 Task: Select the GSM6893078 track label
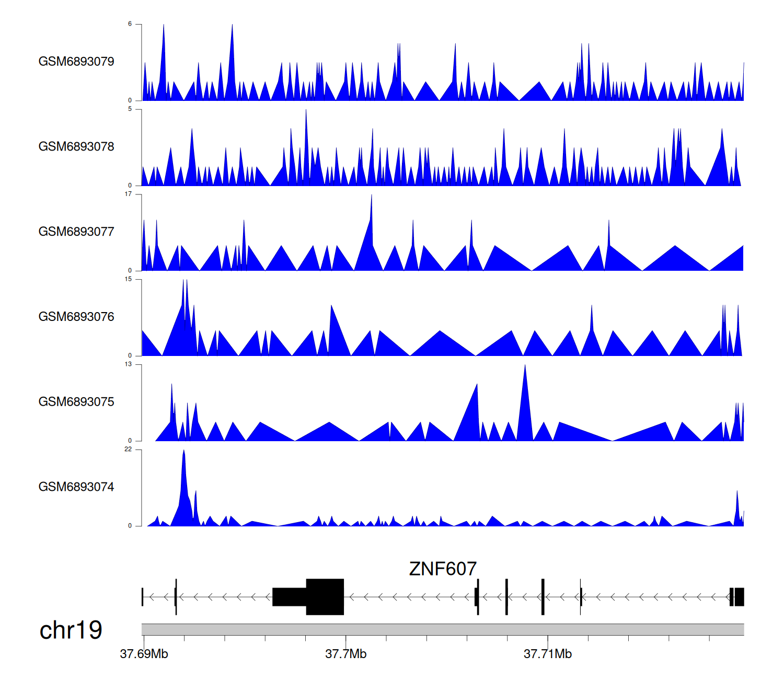[76, 147]
